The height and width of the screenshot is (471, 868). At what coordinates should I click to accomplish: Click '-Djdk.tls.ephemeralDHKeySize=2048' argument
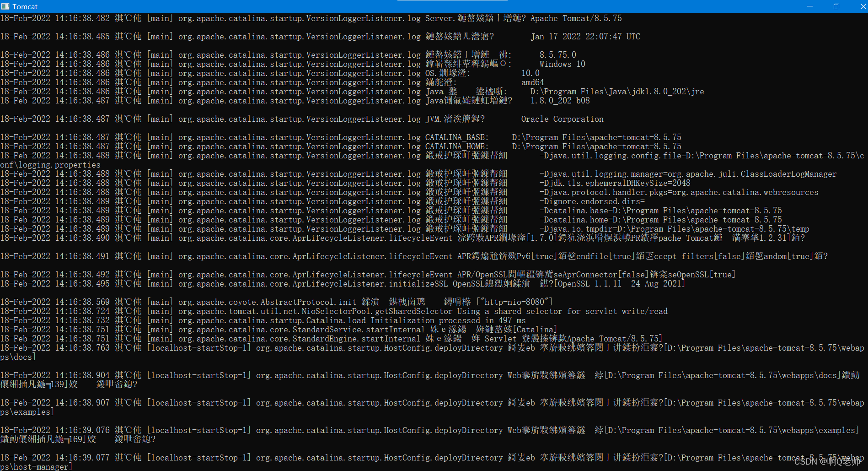(615, 183)
